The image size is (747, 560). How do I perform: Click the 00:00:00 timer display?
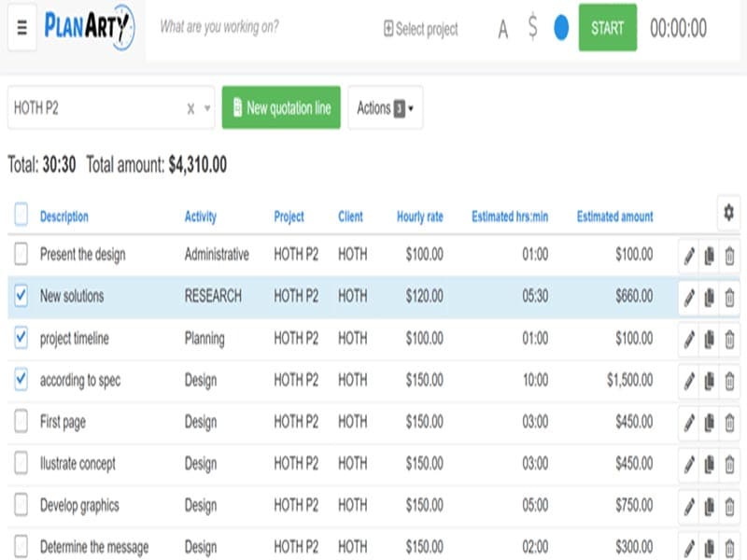tap(679, 28)
